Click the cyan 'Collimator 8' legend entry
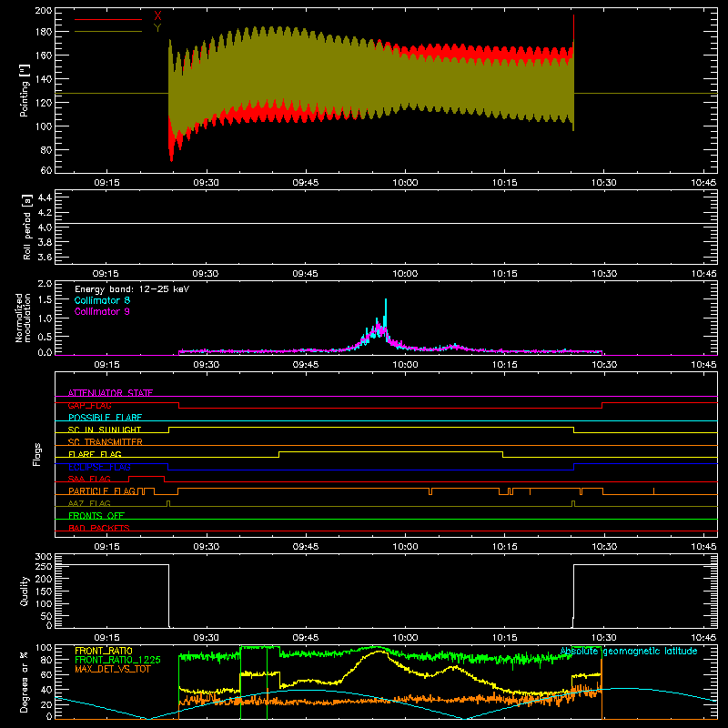Image resolution: width=728 pixels, height=728 pixels. pos(102,300)
